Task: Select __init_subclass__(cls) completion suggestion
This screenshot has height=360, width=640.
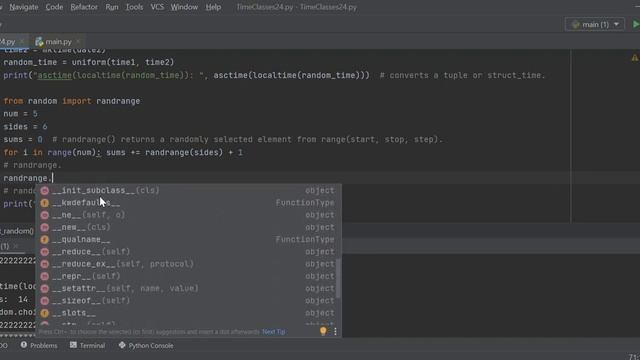Action: click(x=189, y=191)
